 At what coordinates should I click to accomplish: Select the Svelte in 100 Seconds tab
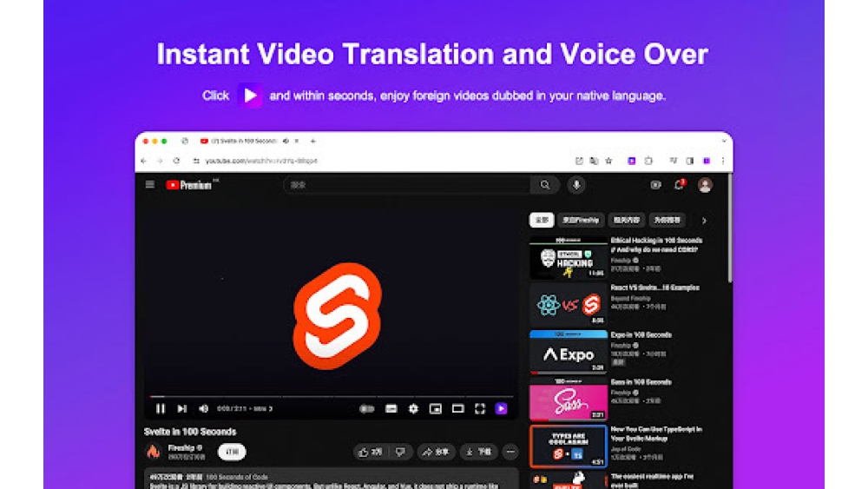244,142
